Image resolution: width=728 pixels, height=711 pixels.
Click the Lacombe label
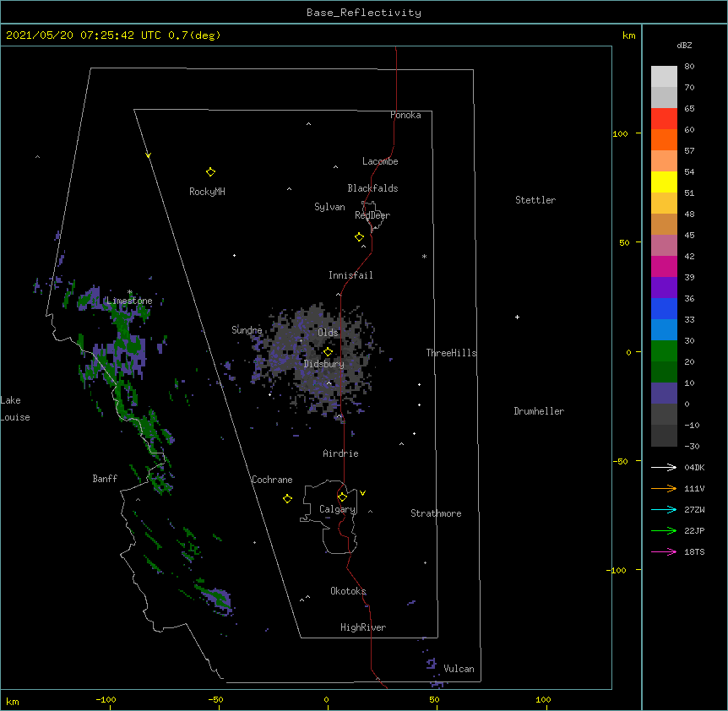[x=380, y=161]
